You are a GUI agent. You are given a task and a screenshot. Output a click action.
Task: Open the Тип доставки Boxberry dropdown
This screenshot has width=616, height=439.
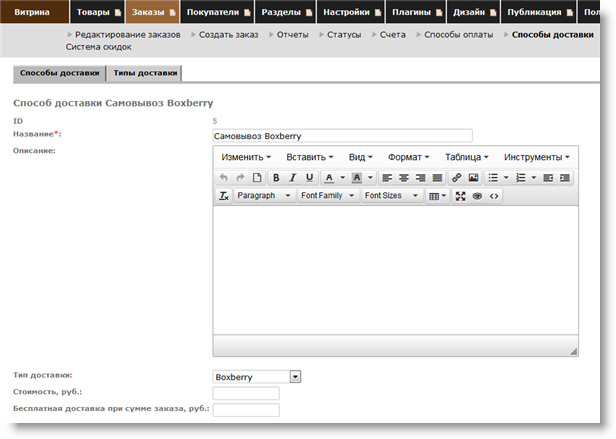click(257, 377)
